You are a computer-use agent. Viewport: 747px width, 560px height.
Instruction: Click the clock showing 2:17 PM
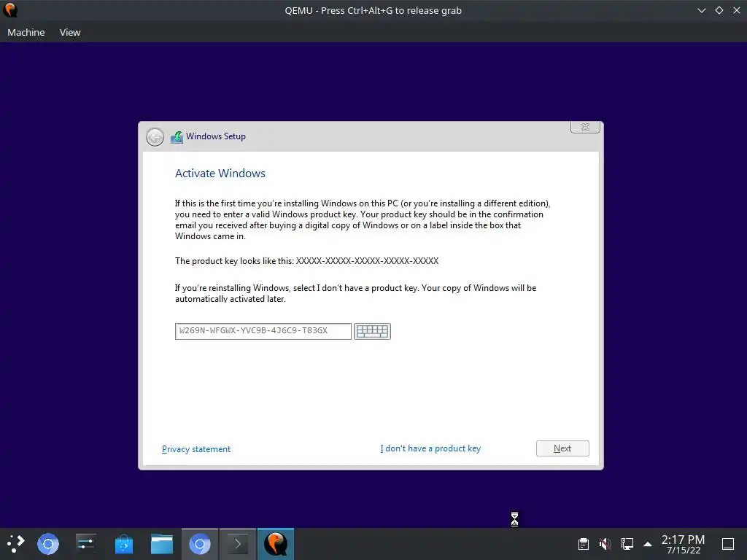coord(683,544)
